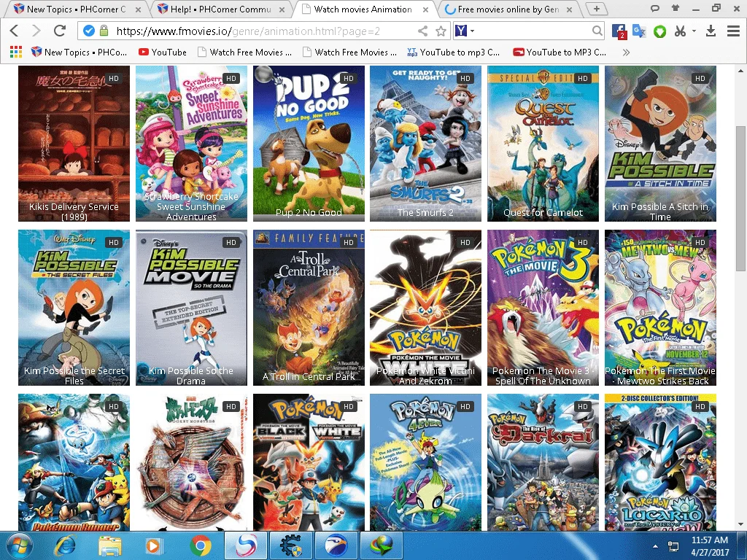The image size is (747, 560).
Task: Open Strawberry Shortcake Sweet Sunshine Adventures poster
Action: [191, 144]
